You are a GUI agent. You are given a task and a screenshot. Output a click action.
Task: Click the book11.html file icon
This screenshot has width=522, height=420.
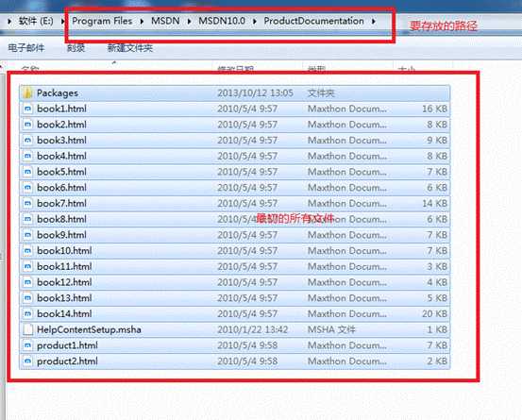28,266
